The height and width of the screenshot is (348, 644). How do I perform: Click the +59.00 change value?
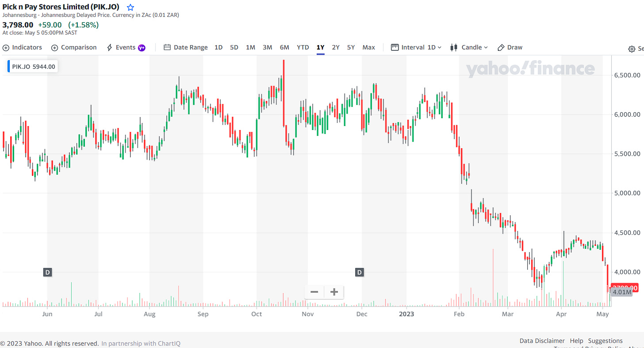(x=50, y=25)
